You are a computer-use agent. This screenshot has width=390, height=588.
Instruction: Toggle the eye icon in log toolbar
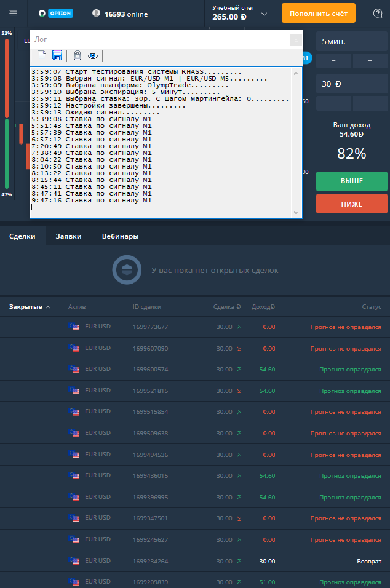[93, 56]
